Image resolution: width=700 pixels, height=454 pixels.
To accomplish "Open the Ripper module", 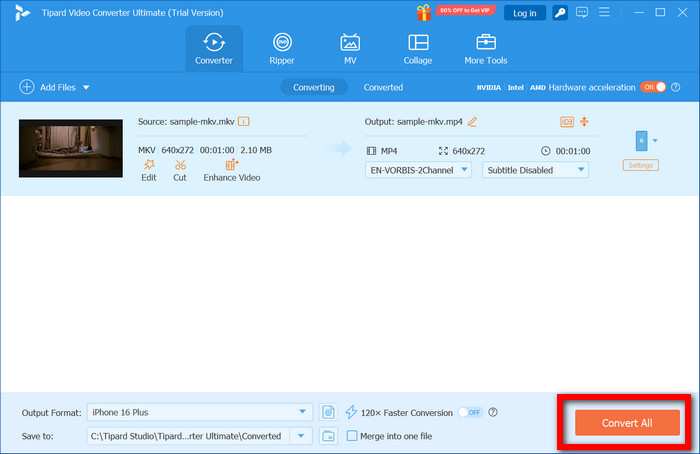I will [282, 49].
